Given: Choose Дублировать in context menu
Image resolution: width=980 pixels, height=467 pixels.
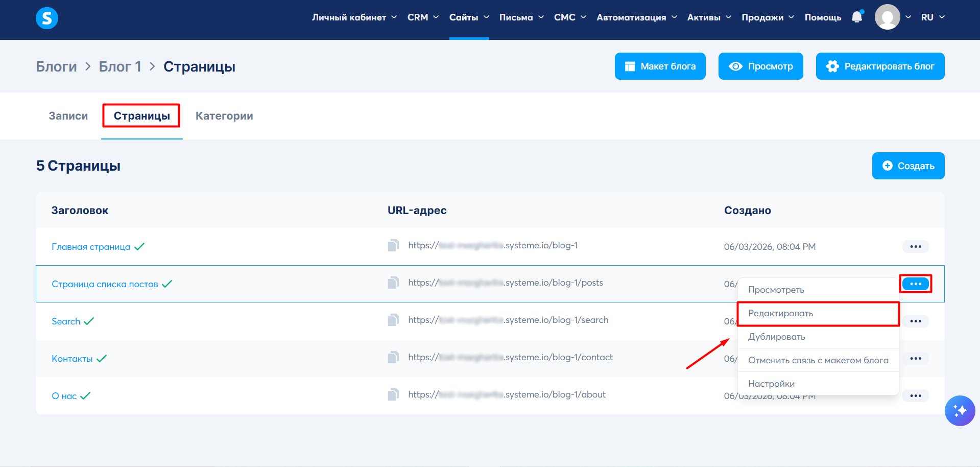Looking at the screenshot, I should click(818, 337).
